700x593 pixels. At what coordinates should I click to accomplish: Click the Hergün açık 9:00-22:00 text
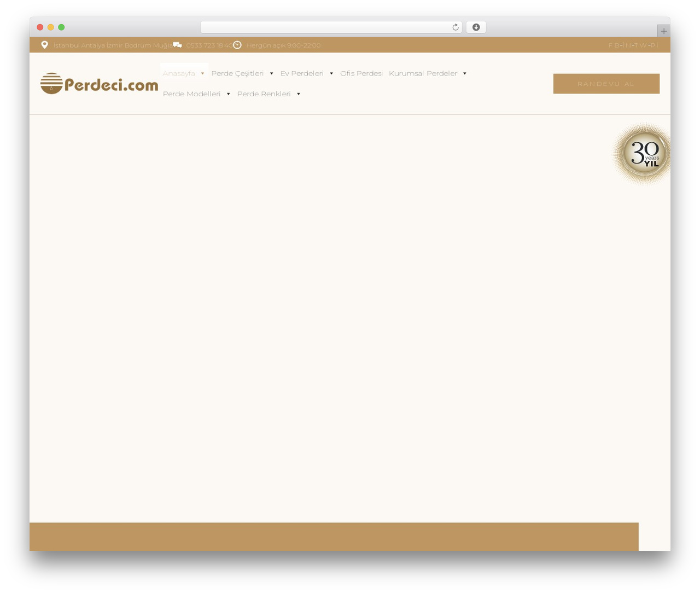(283, 45)
